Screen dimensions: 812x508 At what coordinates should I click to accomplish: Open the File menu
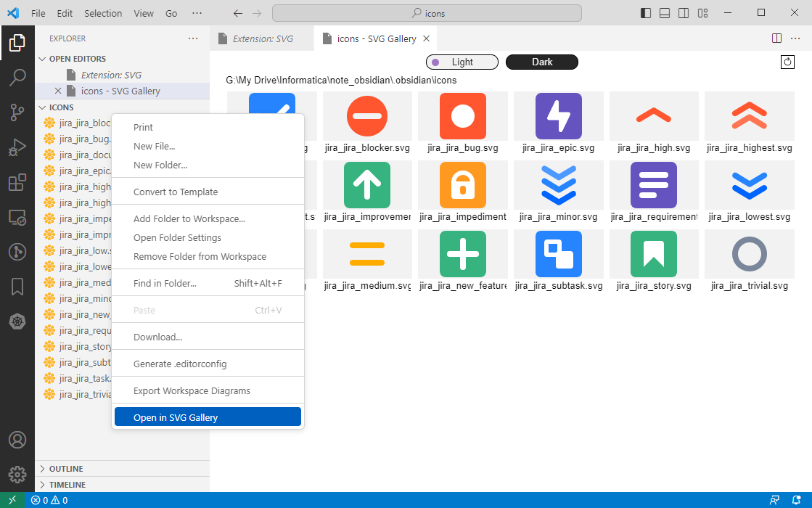[38, 14]
